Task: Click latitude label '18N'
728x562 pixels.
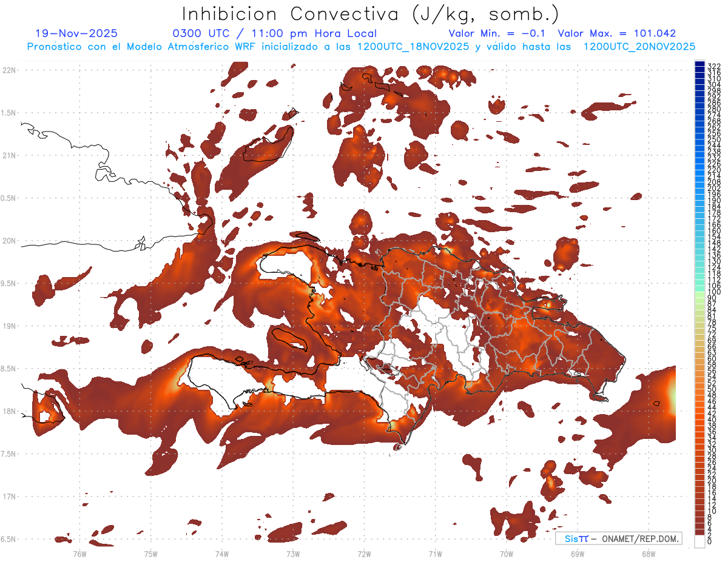Action: [8, 411]
